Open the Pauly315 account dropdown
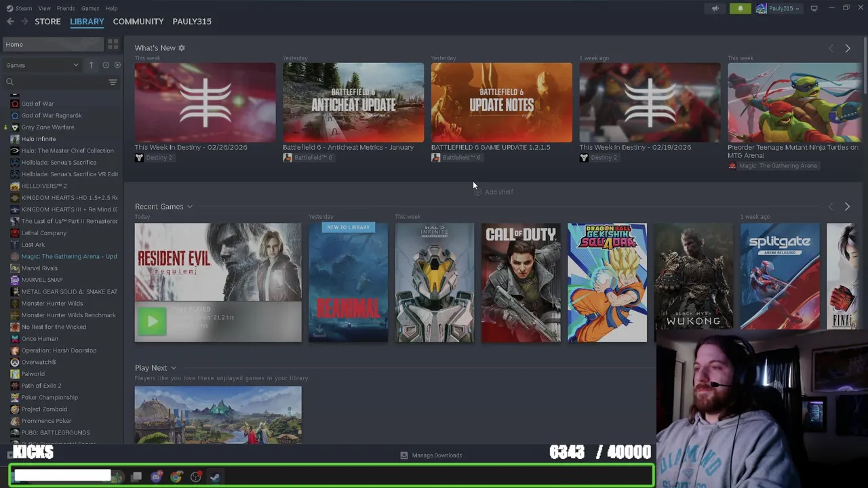Viewport: 868px width, 488px height. tap(783, 8)
